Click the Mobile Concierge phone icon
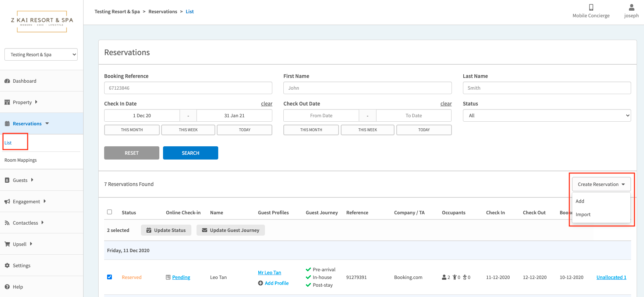 [591, 7]
